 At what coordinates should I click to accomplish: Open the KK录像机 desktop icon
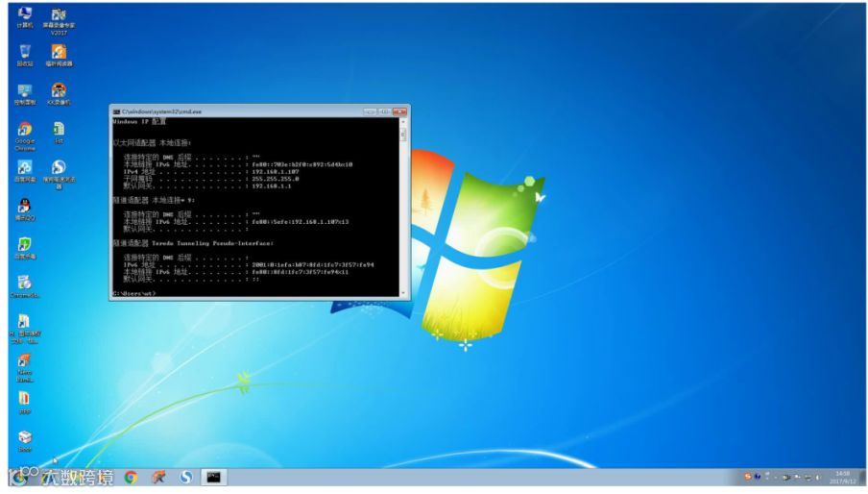point(59,94)
